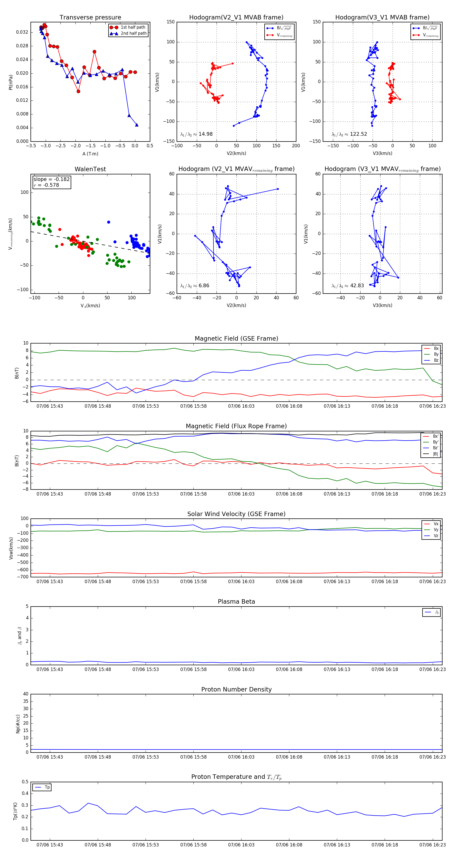Click the 'Pt(nPa)' axis label
Viewport: 473px width, 868px height.
point(11,82)
